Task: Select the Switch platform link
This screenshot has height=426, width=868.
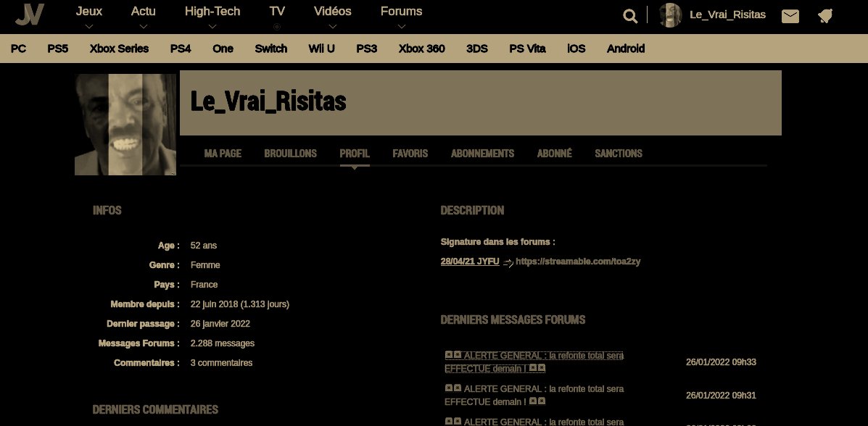Action: pos(270,49)
